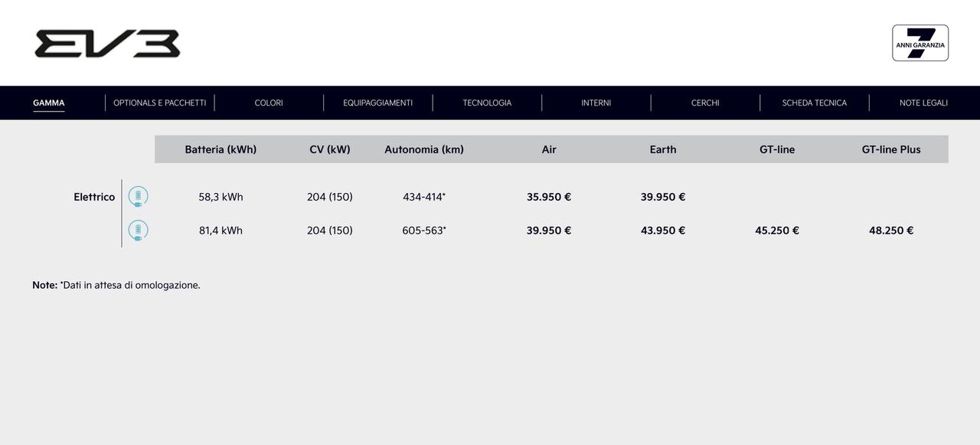The image size is (980, 445).
Task: Click the EV3 logo
Action: [x=107, y=44]
